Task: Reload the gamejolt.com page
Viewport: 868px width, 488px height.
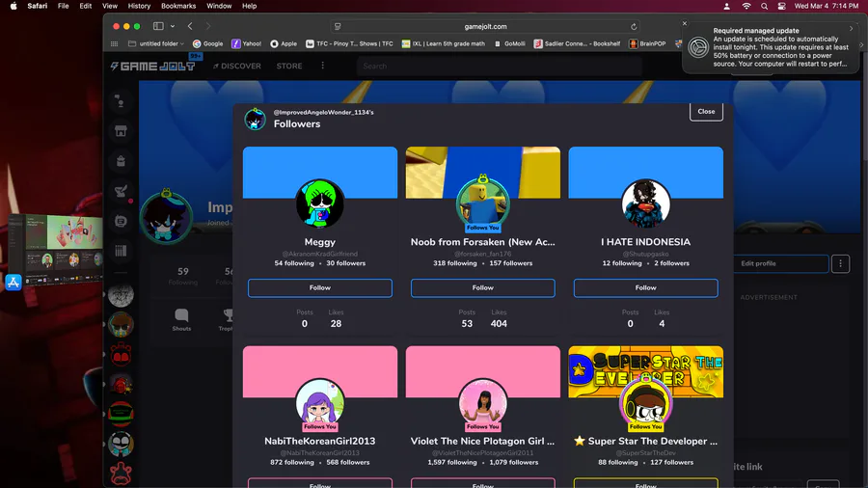Action: click(x=634, y=27)
